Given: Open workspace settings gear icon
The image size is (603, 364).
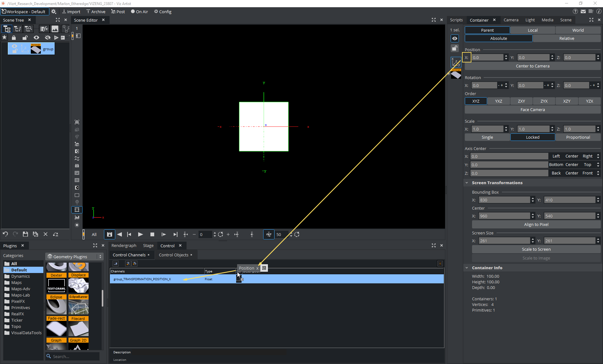Looking at the screenshot, I should tap(54, 12).
